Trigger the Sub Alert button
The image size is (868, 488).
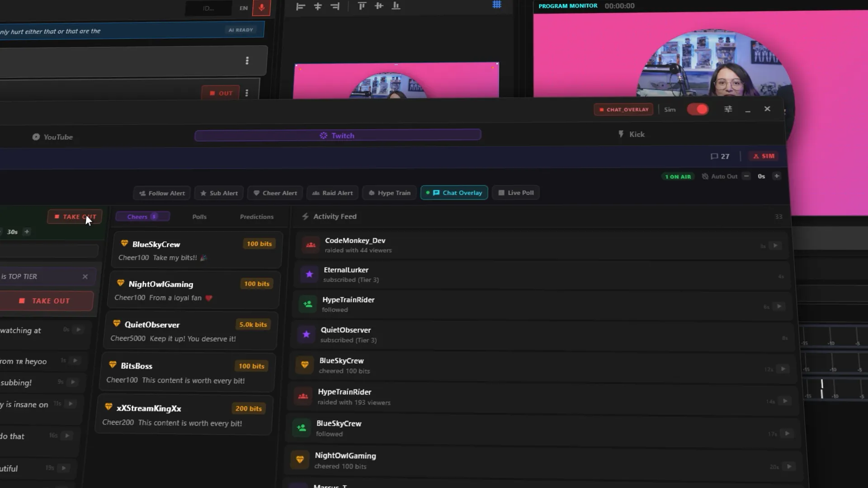pos(219,193)
